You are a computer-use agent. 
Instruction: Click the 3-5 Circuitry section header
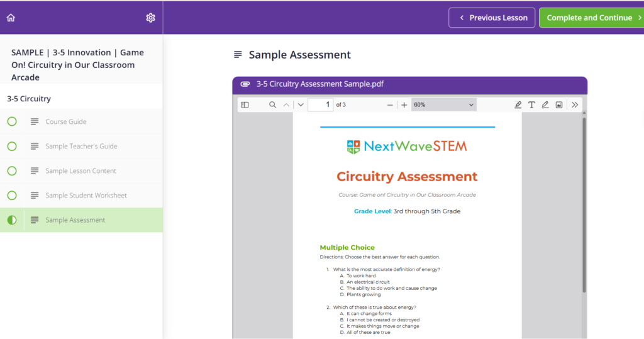click(x=29, y=99)
